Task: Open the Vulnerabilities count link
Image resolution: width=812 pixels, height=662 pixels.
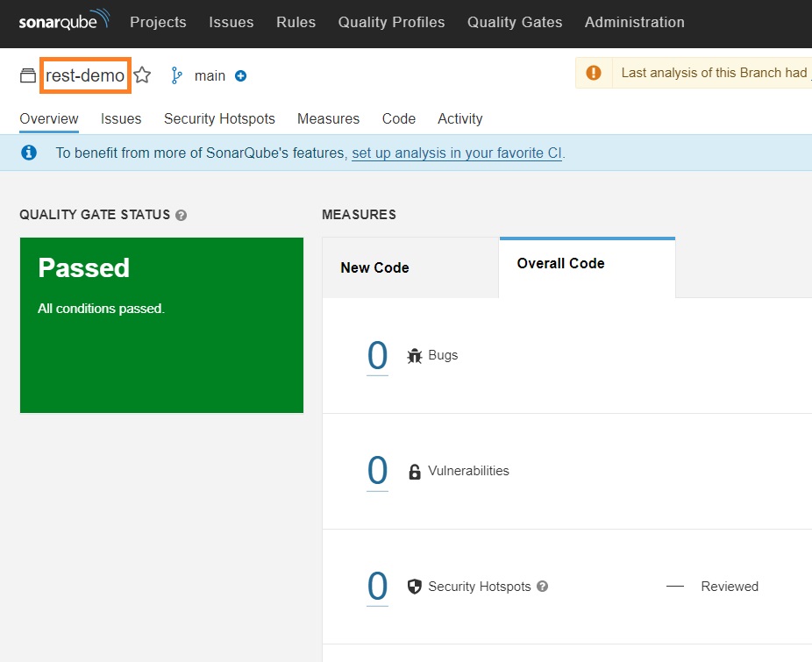Action: (378, 471)
